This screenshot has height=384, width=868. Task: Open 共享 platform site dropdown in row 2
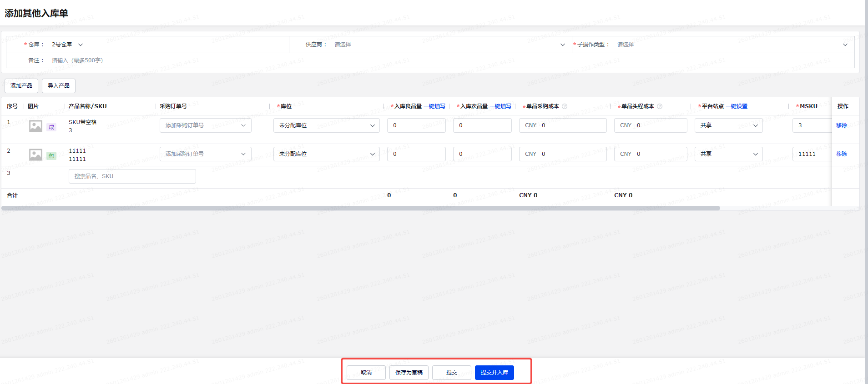tap(729, 154)
